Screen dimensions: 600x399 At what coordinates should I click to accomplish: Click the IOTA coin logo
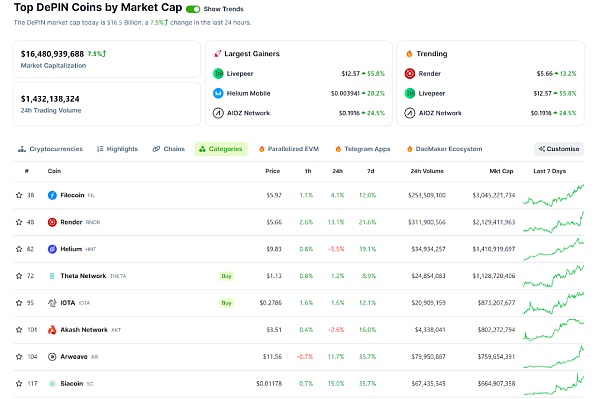(x=52, y=303)
